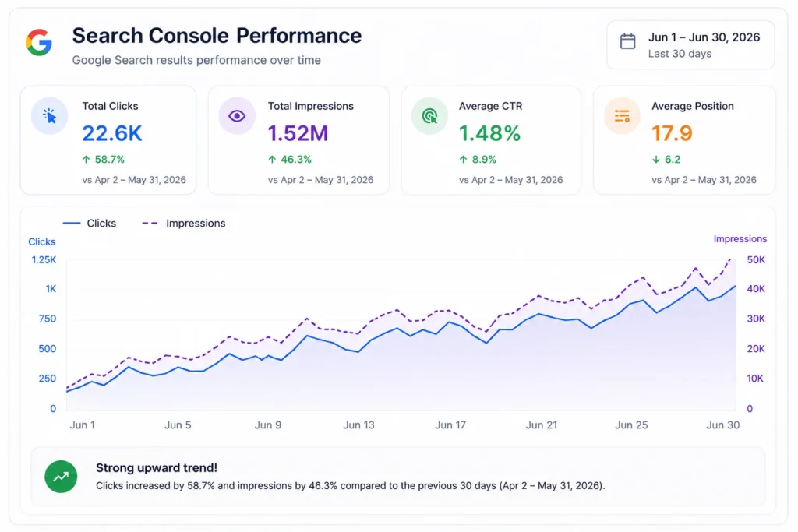Image resolution: width=798 pixels, height=532 pixels.
Task: Click the up arrow beside 58.7%
Action: tap(86, 159)
